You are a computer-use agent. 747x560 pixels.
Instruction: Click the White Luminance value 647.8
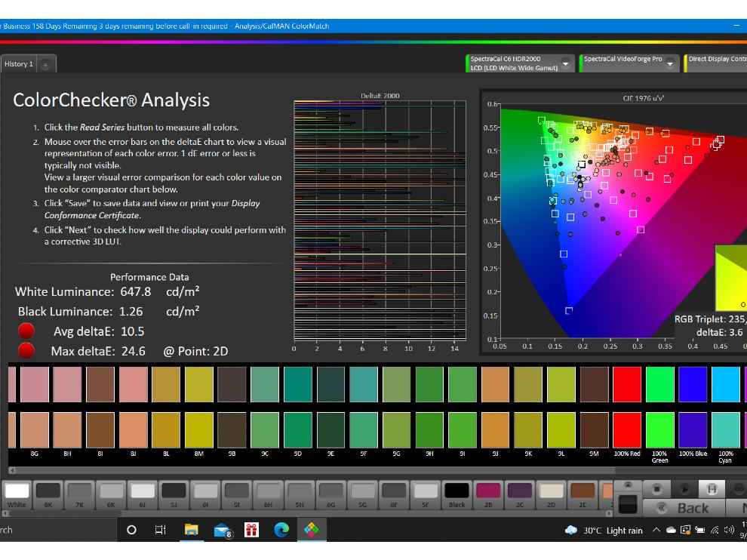point(135,291)
